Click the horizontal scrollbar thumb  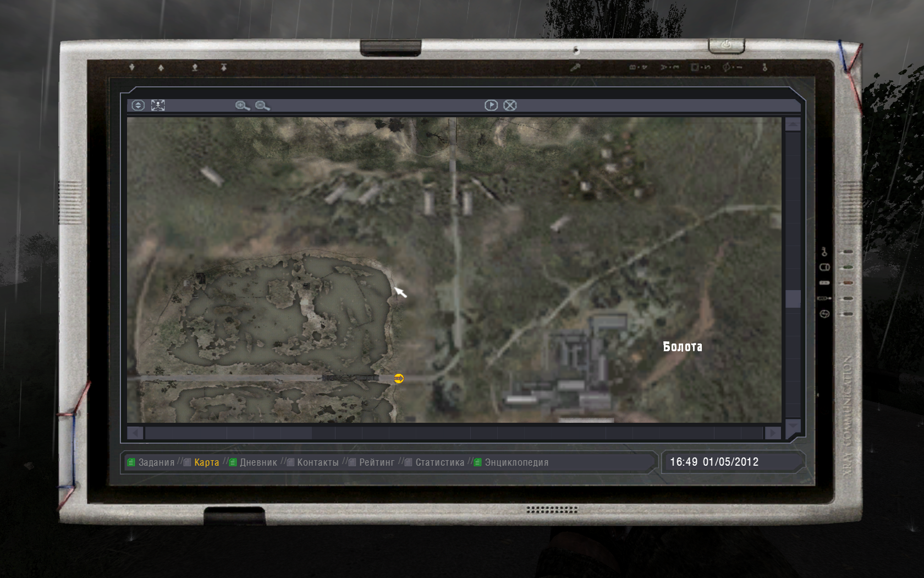point(228,433)
